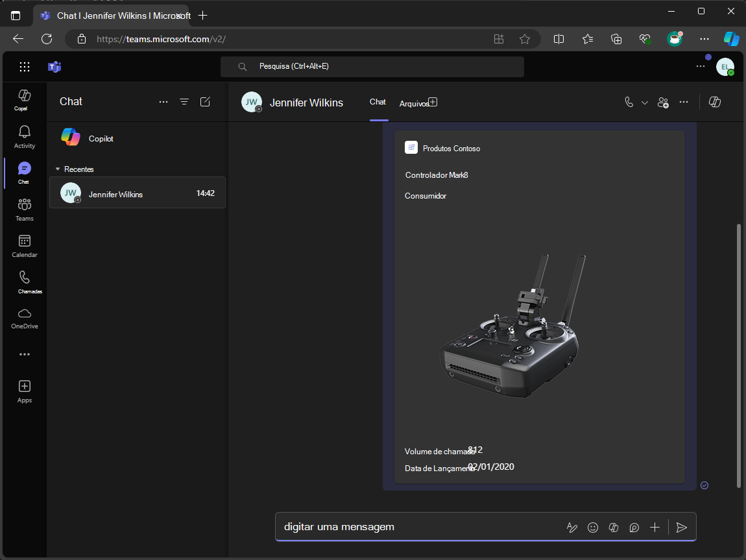Click the send message arrow
The height and width of the screenshot is (560, 746).
681,528
